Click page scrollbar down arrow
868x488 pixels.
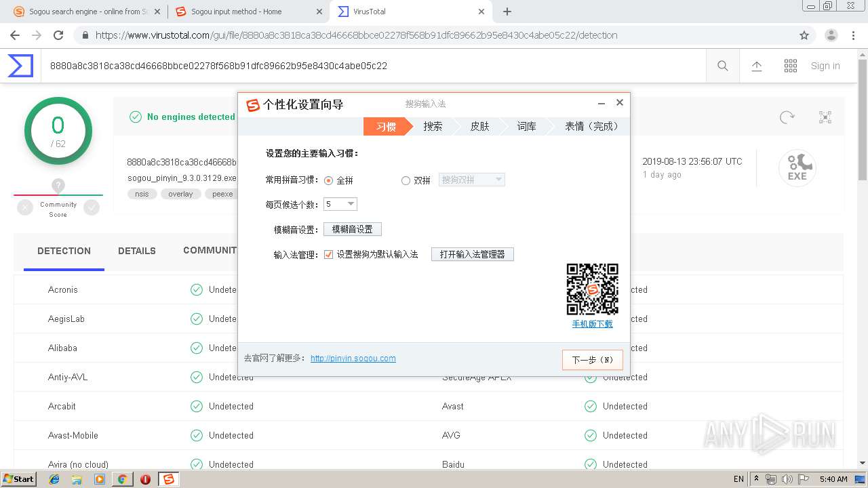tap(863, 464)
